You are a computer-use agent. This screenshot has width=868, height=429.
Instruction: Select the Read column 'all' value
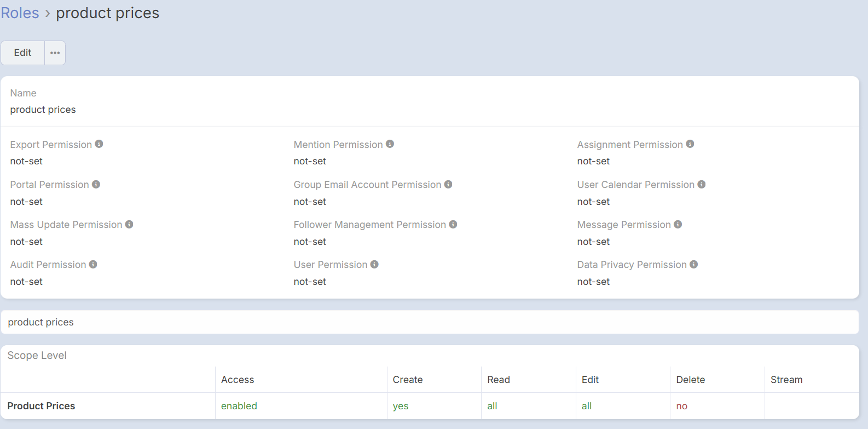(x=492, y=406)
